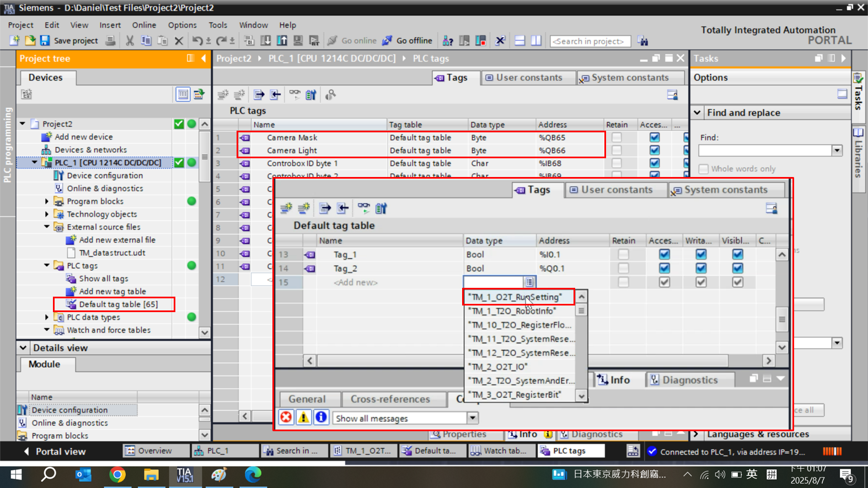This screenshot has height=488, width=868.
Task: Collapse the External source files folder
Action: 47,227
